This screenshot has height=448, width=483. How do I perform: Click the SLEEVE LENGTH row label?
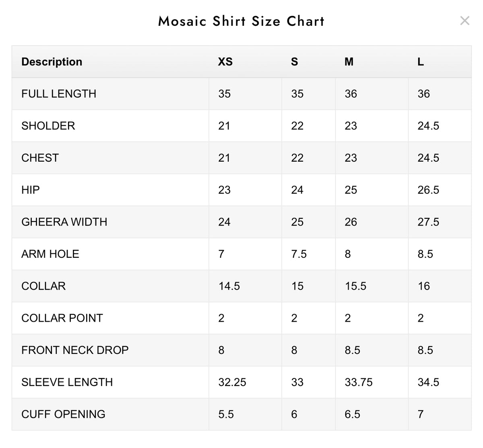(67, 382)
